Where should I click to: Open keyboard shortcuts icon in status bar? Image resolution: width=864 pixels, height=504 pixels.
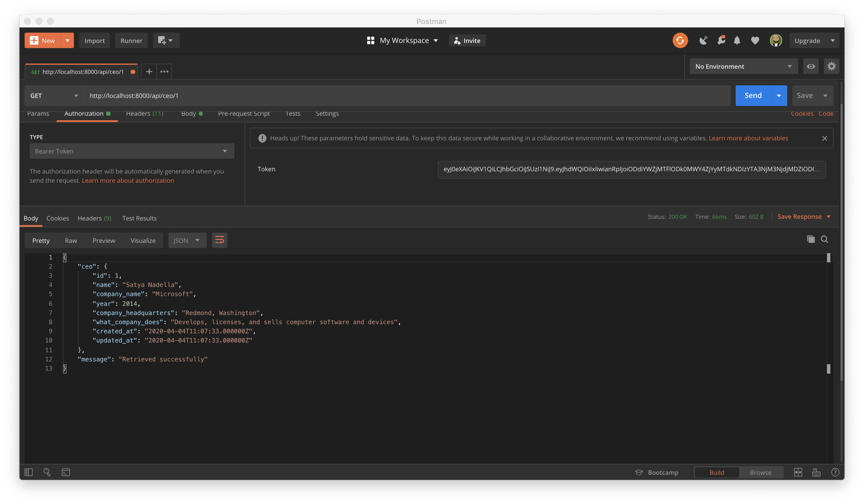click(816, 472)
